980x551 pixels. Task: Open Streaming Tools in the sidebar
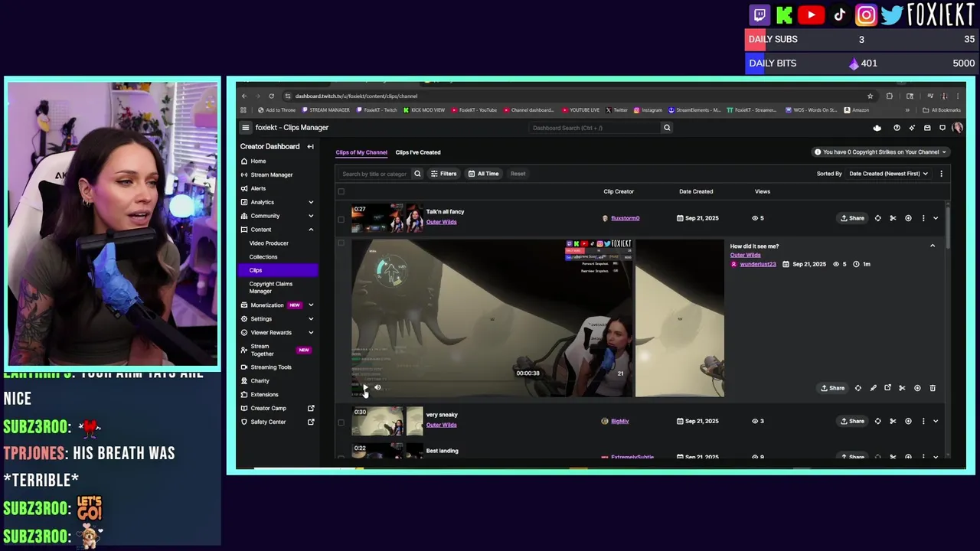point(271,367)
